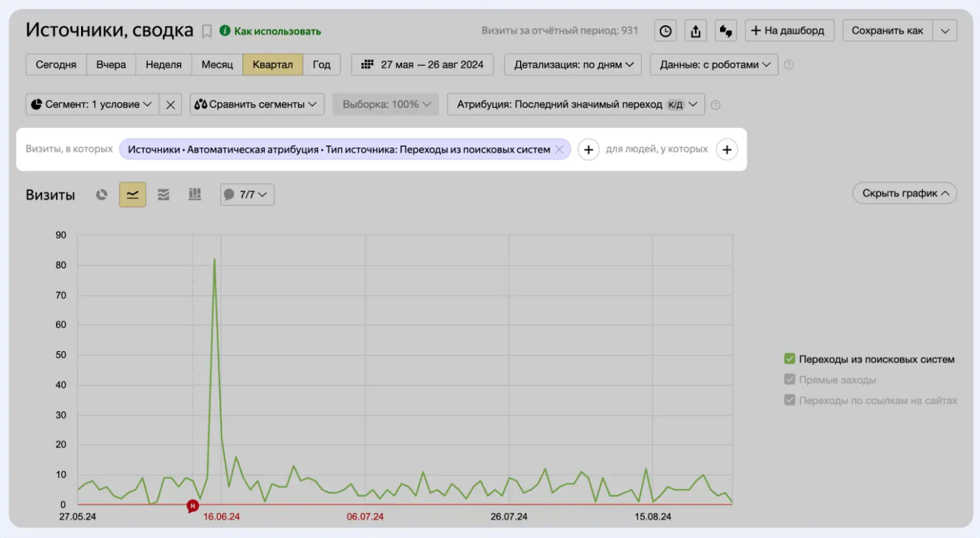980x538 pixels.
Task: Open the 'Сегмент: 1 условие' dropdown
Action: click(x=92, y=104)
